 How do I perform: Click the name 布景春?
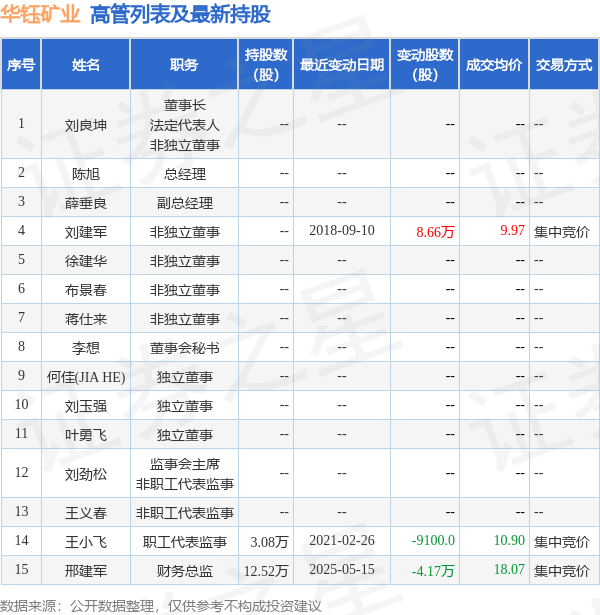pos(85,290)
